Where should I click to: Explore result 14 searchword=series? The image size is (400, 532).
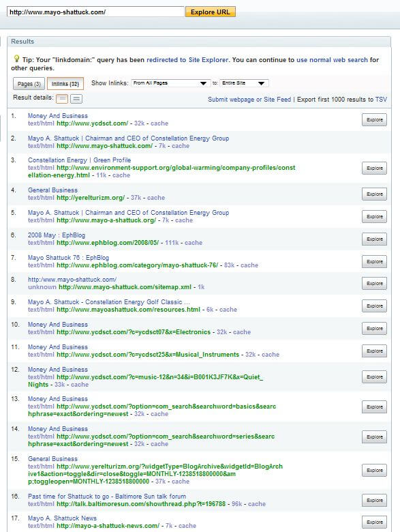point(374,437)
